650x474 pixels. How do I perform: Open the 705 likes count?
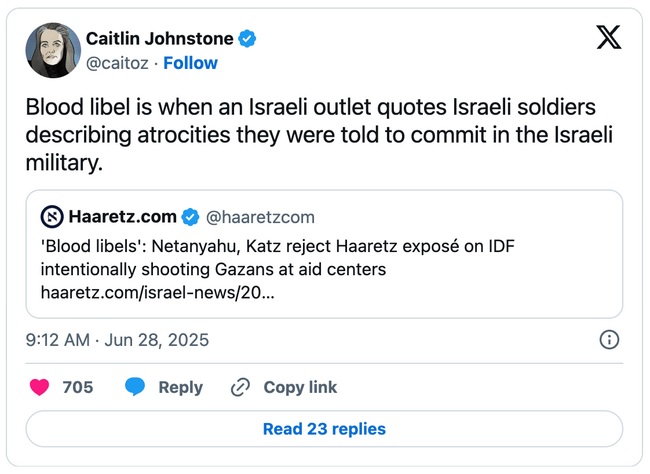point(78,387)
